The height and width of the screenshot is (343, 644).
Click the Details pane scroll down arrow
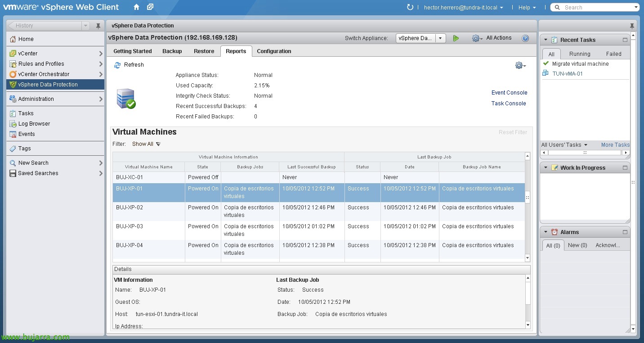coord(528,325)
